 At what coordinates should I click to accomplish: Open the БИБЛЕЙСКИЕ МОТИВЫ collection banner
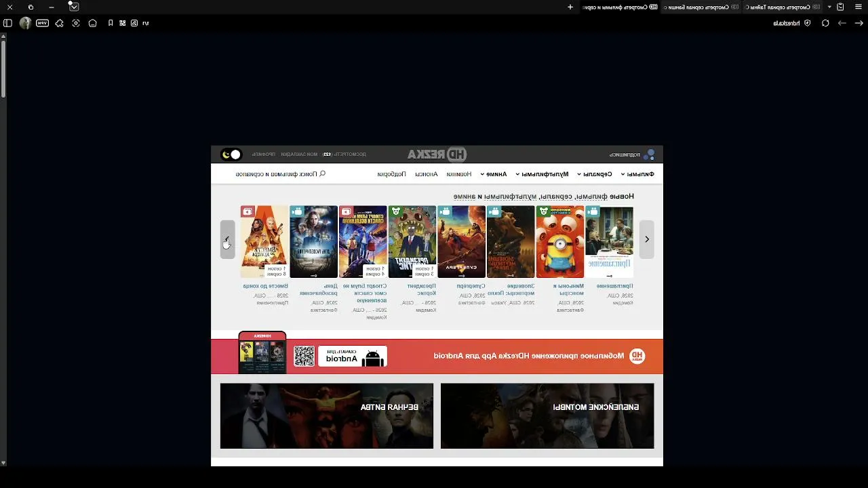547,416
